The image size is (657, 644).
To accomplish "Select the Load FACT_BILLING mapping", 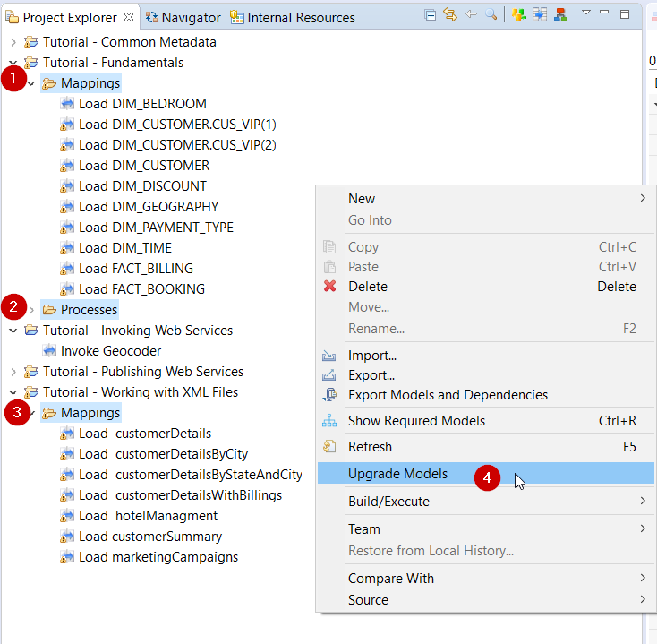I will click(136, 269).
